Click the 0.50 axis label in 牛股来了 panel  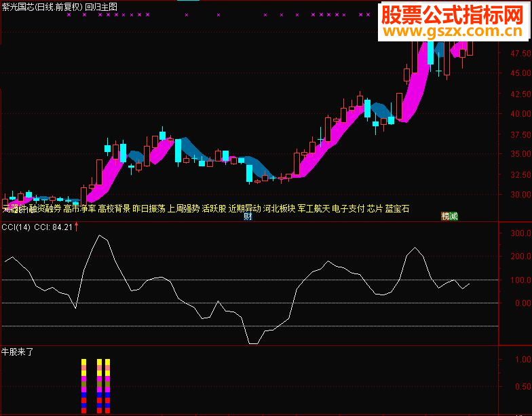click(522, 387)
